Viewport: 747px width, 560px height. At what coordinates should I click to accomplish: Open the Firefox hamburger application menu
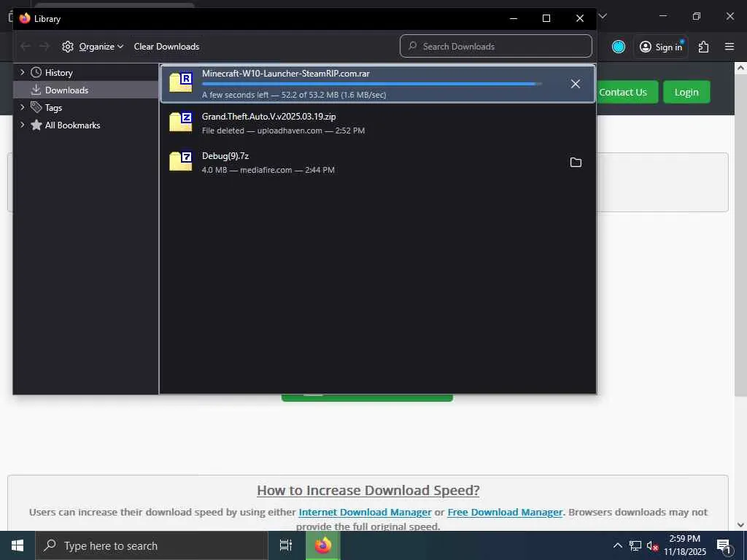729,47
